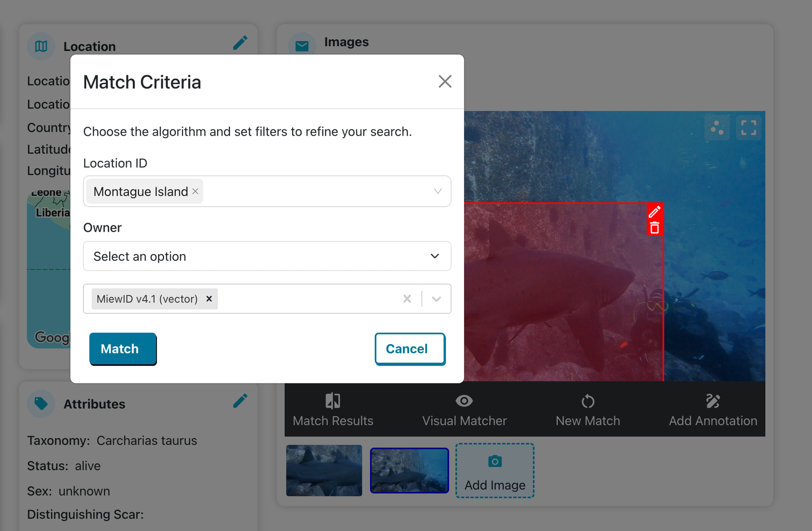Clear all selected algorithms
The height and width of the screenshot is (531, 812).
407,299
